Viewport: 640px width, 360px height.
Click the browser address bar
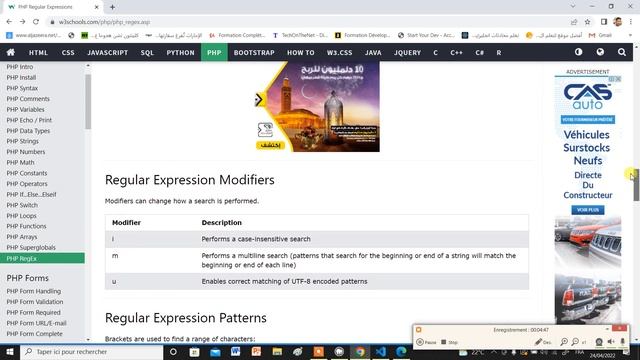tap(306, 22)
